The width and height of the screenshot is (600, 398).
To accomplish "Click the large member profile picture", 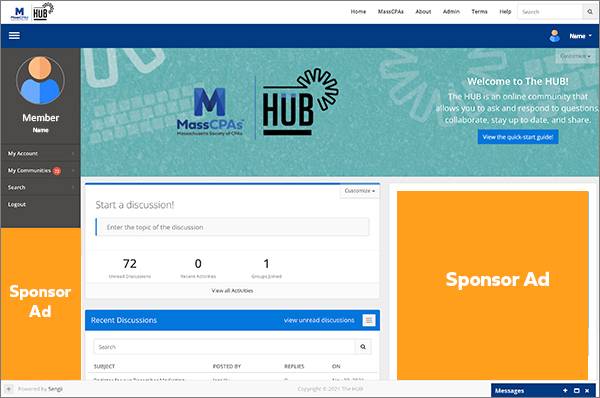I will [40, 80].
